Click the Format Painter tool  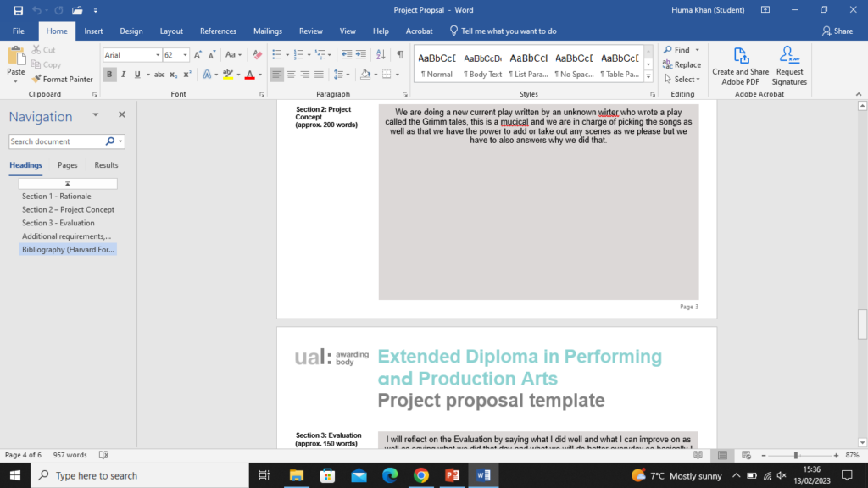(62, 79)
